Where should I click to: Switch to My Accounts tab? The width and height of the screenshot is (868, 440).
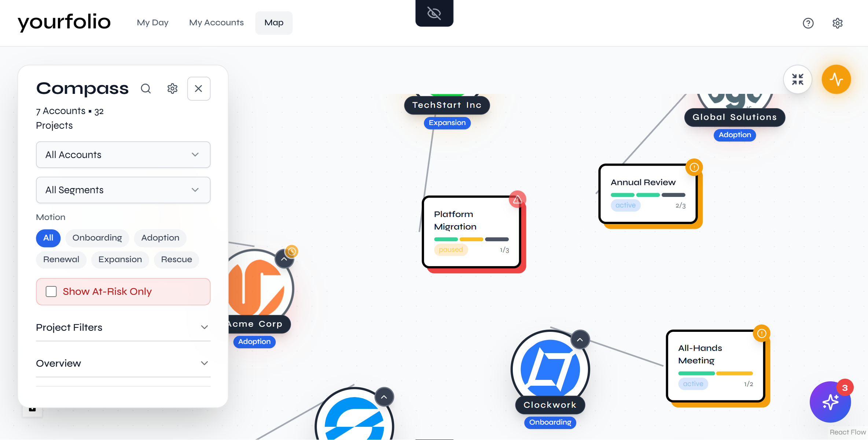click(x=216, y=23)
